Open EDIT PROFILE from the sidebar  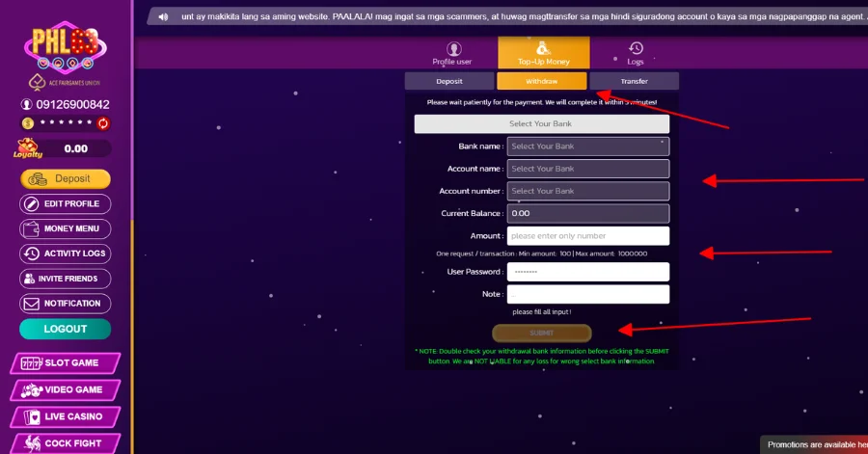click(x=66, y=204)
